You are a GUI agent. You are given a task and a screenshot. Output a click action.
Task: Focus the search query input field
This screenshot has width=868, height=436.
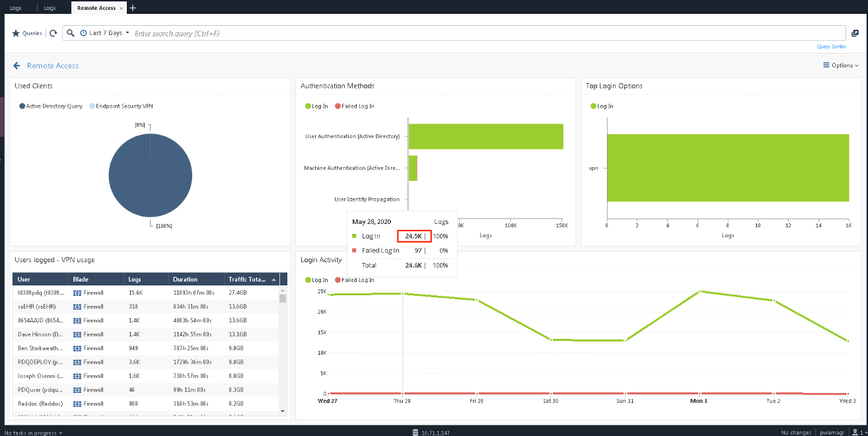(x=462, y=33)
